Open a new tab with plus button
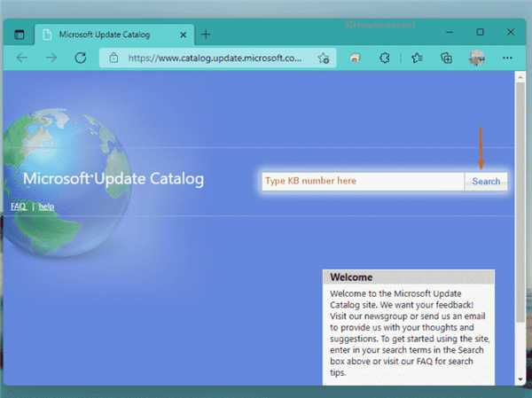The image size is (532, 398). pyautogui.click(x=206, y=35)
